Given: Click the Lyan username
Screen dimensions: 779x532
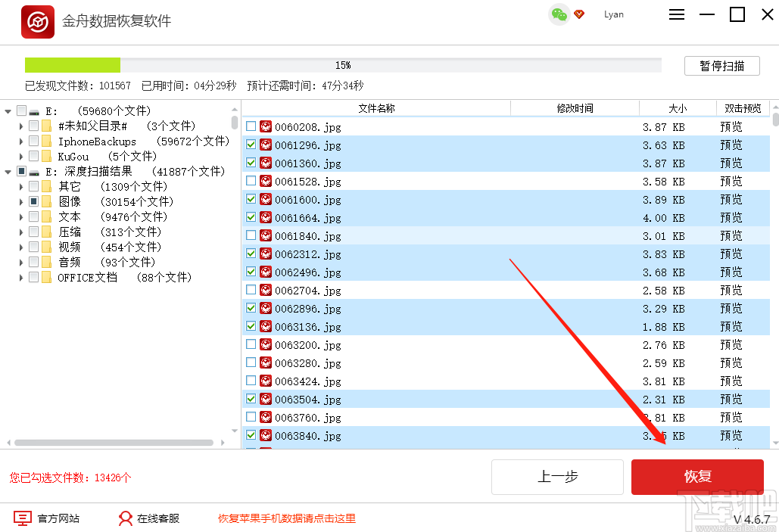Looking at the screenshot, I should (613, 14).
